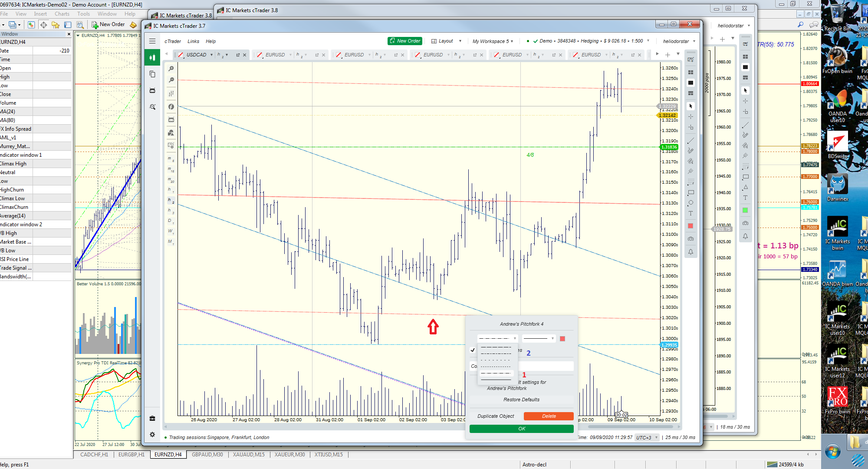Choose the dash-dot line style option
Screen dimensions: 868x469
496,373
